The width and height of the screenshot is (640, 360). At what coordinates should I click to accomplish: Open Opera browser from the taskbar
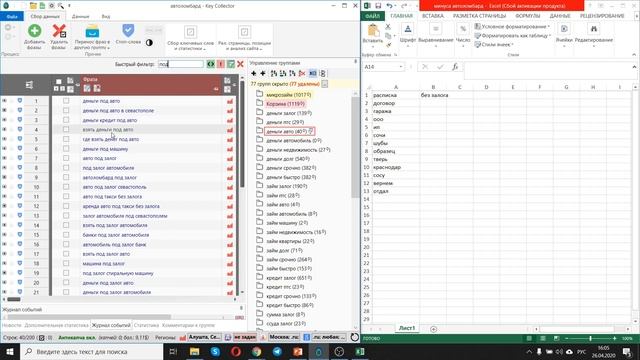(236, 351)
